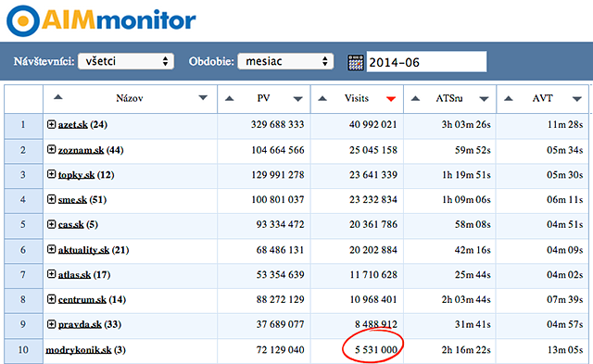Open the topky.sk link
The image size is (593, 364).
point(76,175)
